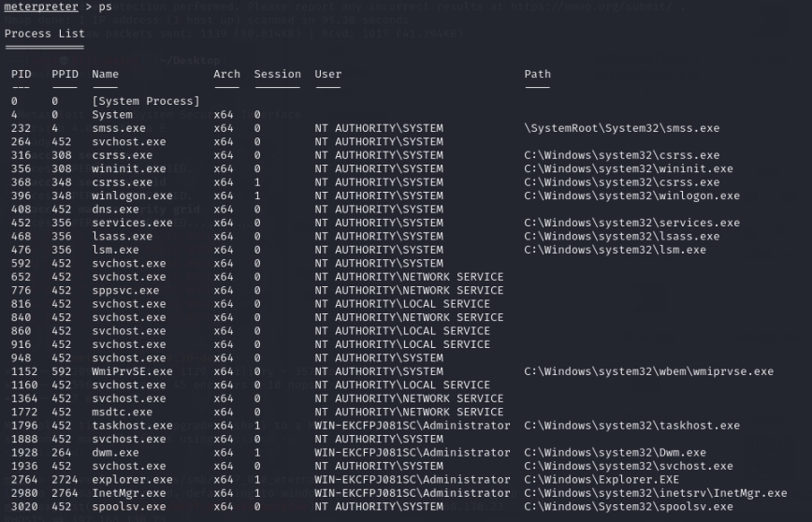This screenshot has height=522, width=812.
Task: Click the \SystemRoot\System32\smss.exe path
Action: coord(621,128)
